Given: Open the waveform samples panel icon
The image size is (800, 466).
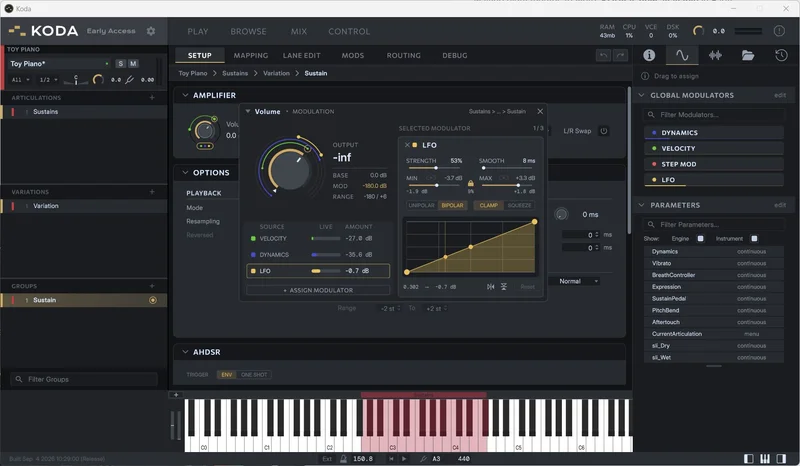Looking at the screenshot, I should click(x=715, y=55).
